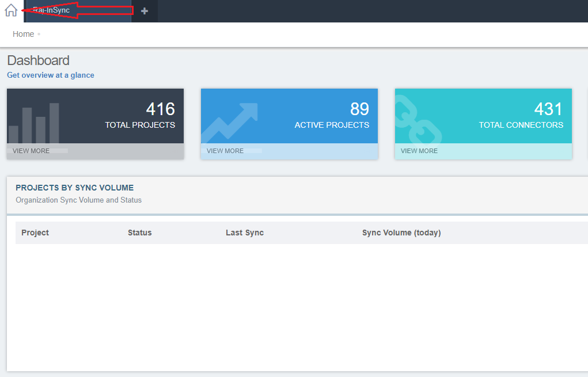Image resolution: width=588 pixels, height=377 pixels.
Task: Open View More under Total Connectors
Action: point(419,151)
